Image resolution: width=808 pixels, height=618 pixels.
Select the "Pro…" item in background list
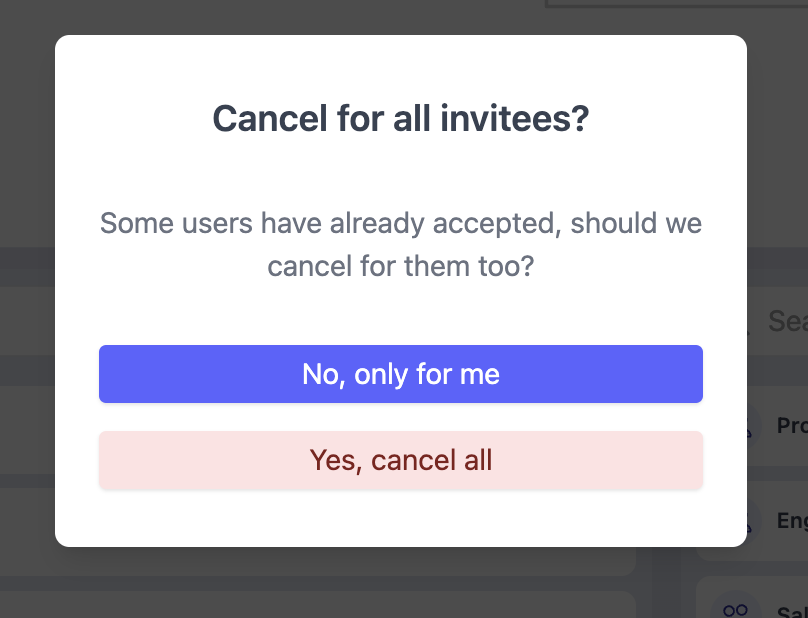[x=790, y=426]
